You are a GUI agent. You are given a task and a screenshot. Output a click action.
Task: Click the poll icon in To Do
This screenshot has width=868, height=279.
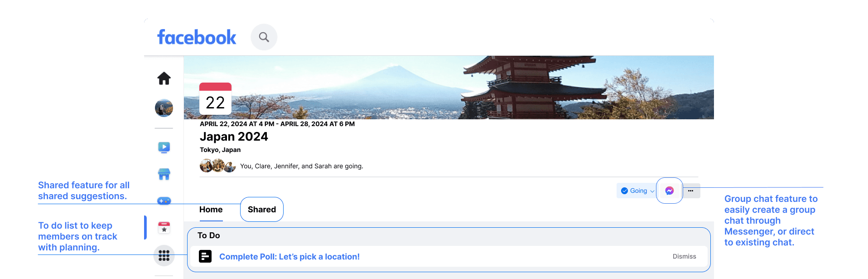tap(205, 256)
